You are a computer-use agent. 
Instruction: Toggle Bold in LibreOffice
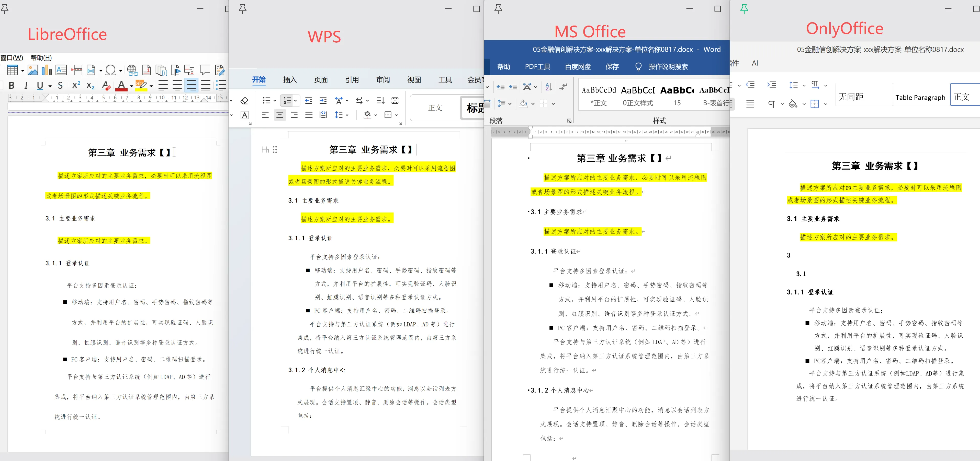[12, 86]
